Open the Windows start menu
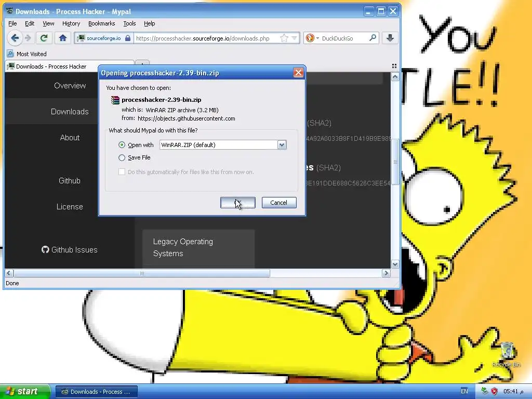532x399 pixels. pyautogui.click(x=25, y=392)
